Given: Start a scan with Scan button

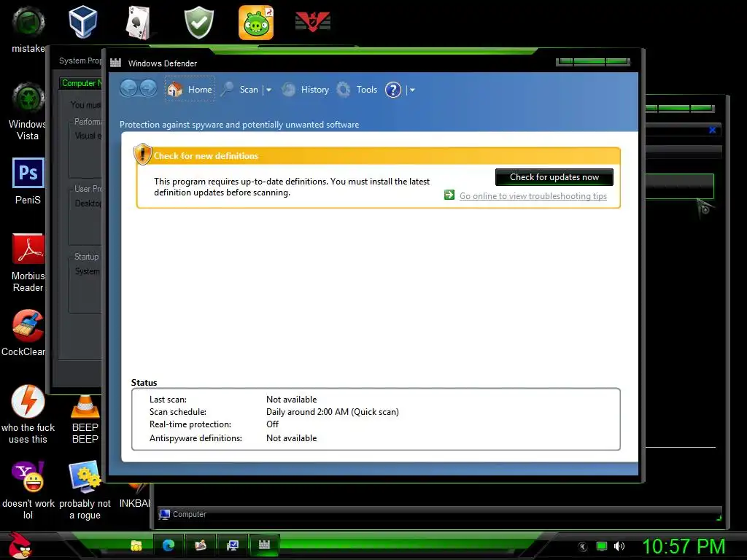Looking at the screenshot, I should [240, 90].
